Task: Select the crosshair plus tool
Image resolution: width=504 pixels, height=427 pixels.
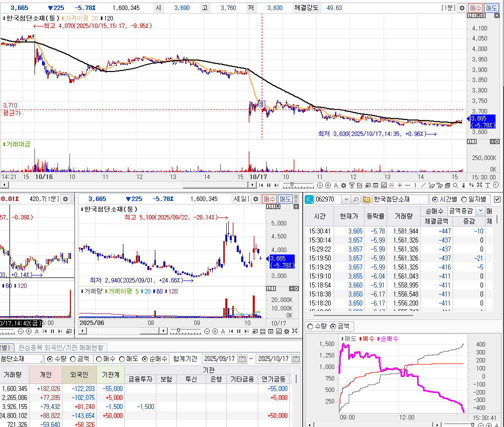Action: click(x=400, y=185)
